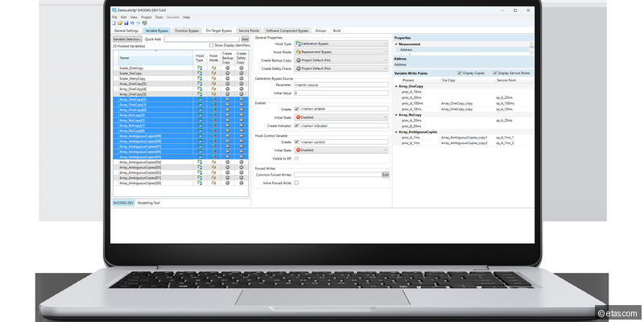Open the Hook Type dropdown
This screenshot has height=322, width=644.
(341, 44)
